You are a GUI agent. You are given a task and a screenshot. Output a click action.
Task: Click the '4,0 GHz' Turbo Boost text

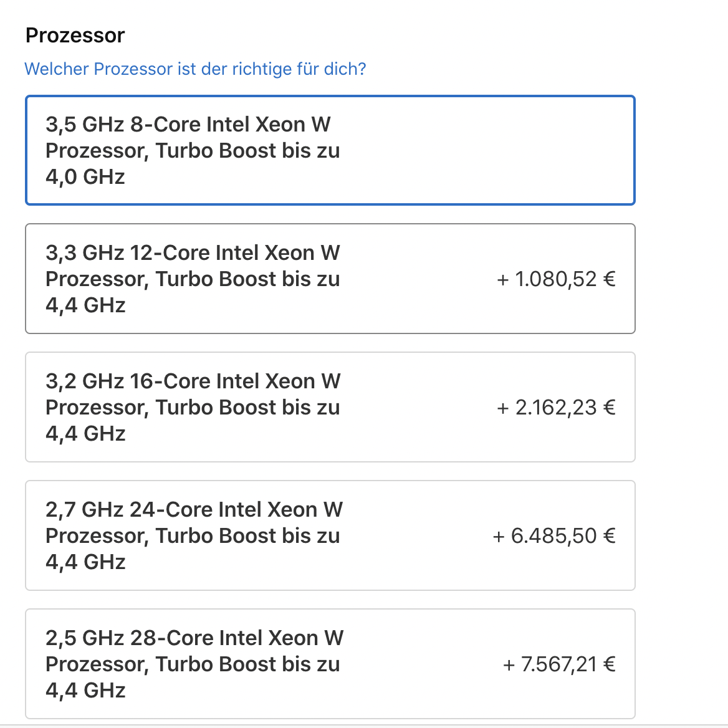click(x=85, y=177)
